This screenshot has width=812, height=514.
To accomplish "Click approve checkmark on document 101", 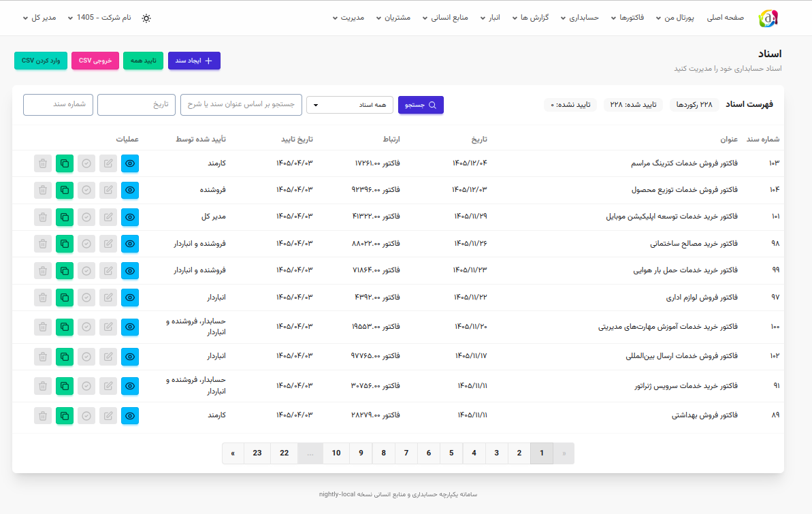I will point(86,217).
